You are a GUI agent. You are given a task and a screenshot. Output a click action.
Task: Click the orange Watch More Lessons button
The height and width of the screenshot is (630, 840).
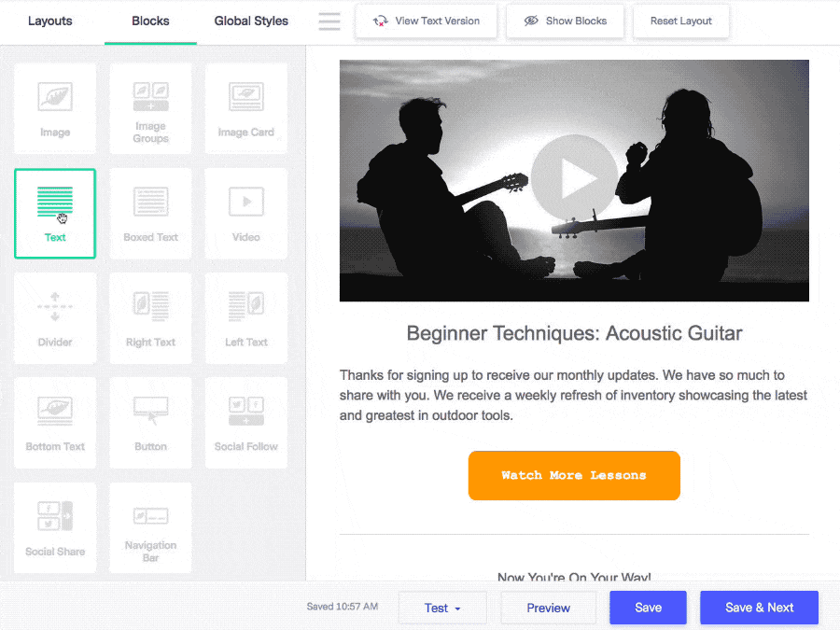(574, 476)
